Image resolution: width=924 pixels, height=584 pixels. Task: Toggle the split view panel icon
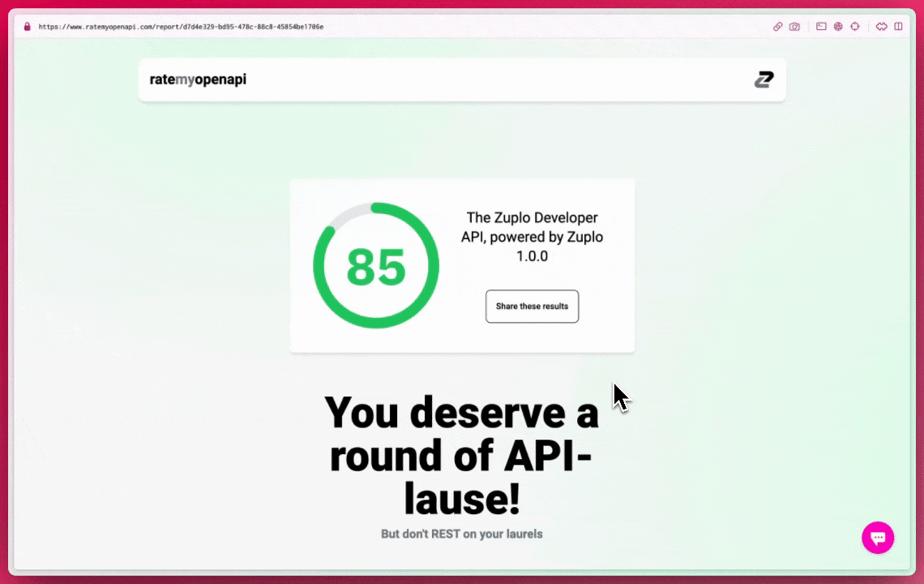899,27
